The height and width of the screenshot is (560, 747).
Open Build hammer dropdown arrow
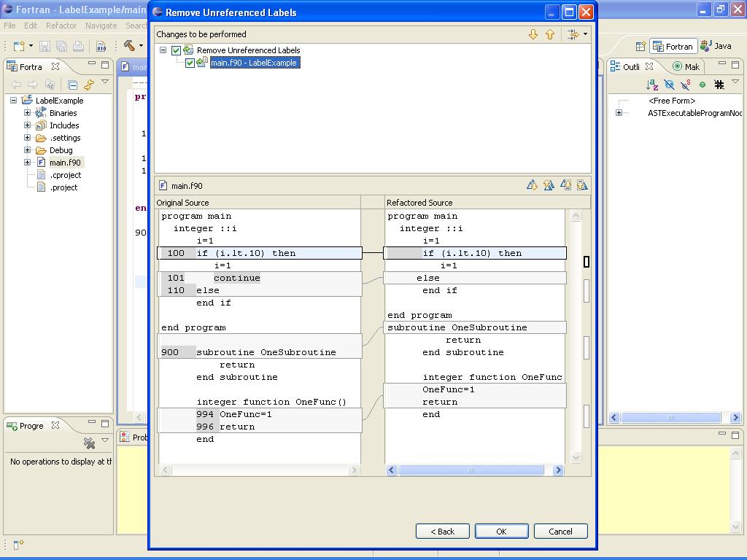[x=141, y=46]
